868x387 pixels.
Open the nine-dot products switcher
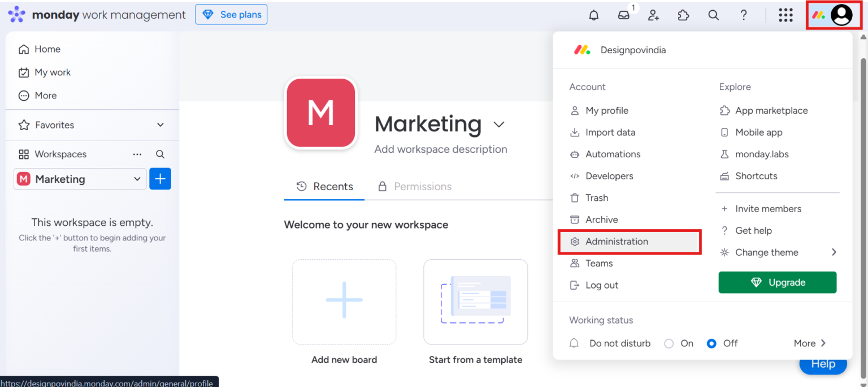[x=785, y=15]
